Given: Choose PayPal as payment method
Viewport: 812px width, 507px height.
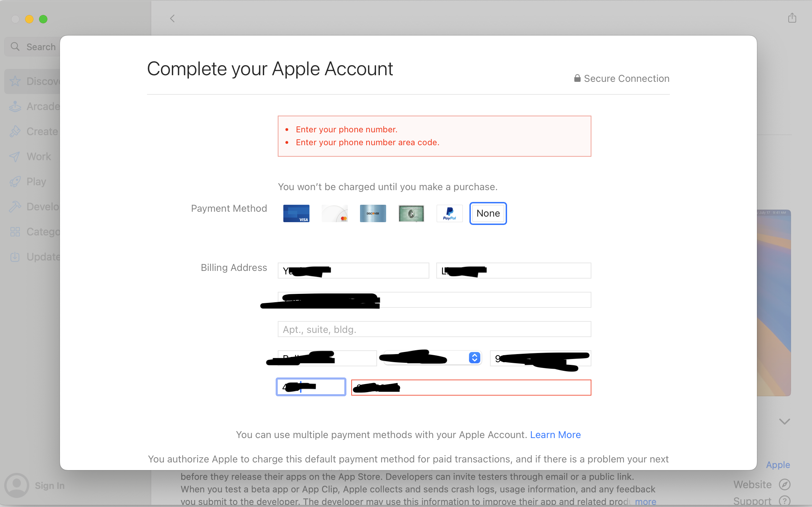Looking at the screenshot, I should pos(450,213).
